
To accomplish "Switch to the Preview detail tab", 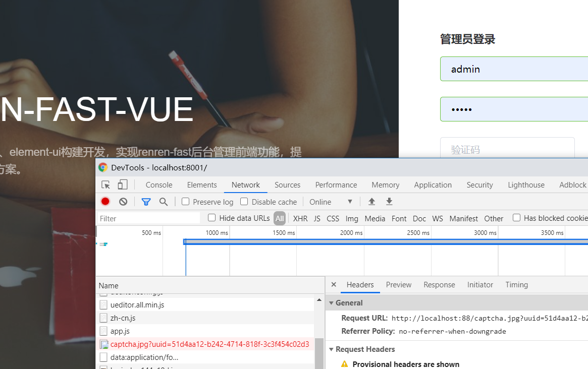I will pos(399,285).
